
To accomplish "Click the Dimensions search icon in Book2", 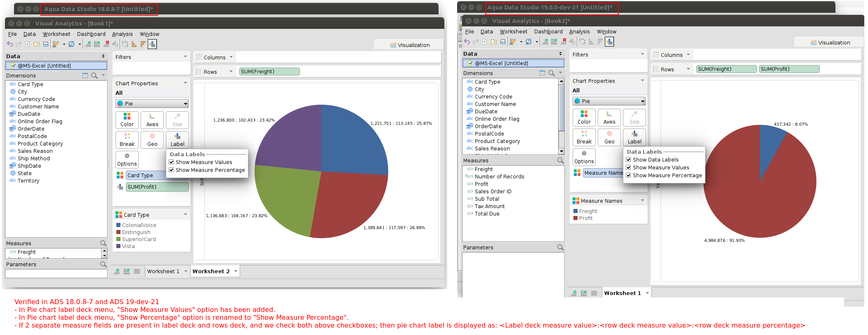I will point(552,73).
